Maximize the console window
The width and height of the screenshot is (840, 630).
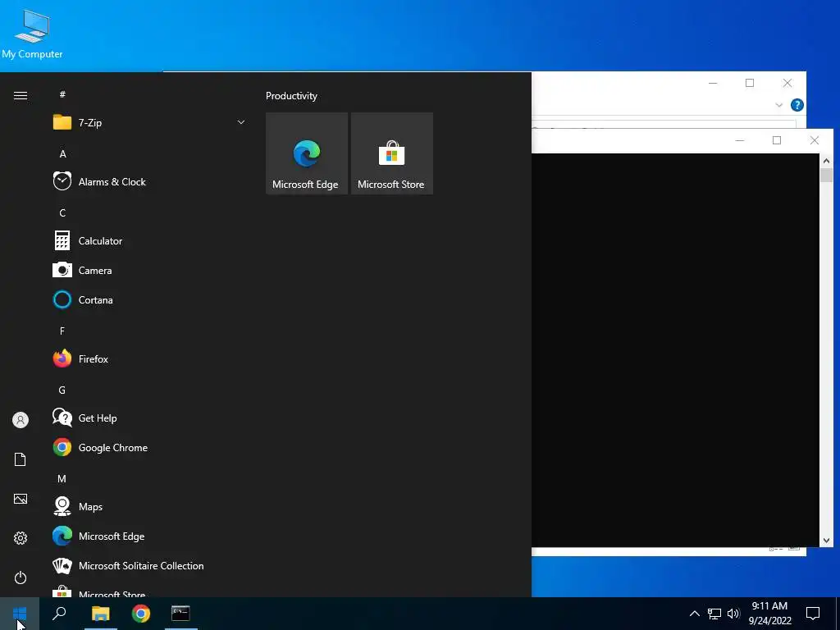[x=777, y=141]
